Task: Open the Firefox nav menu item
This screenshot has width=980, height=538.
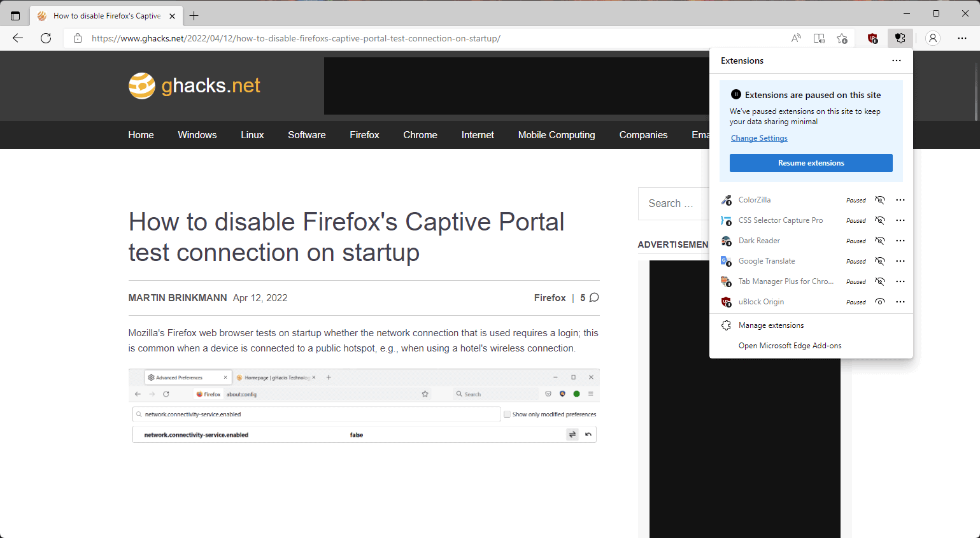Action: tap(364, 135)
